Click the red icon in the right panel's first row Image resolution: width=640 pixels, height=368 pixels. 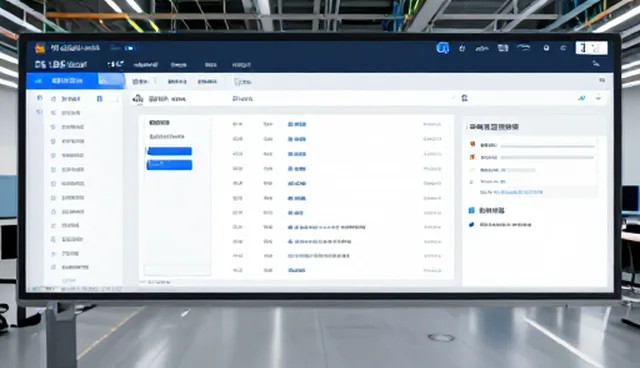coord(472,144)
